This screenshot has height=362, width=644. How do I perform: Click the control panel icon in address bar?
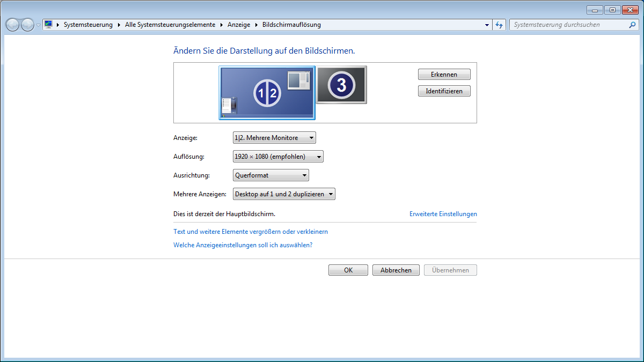(48, 25)
